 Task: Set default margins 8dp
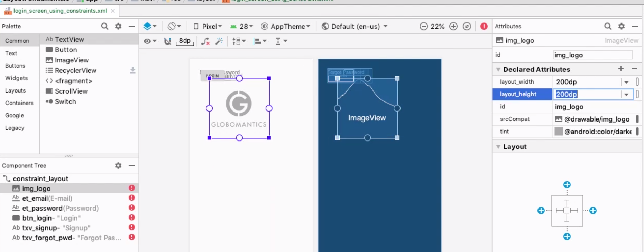click(x=185, y=41)
